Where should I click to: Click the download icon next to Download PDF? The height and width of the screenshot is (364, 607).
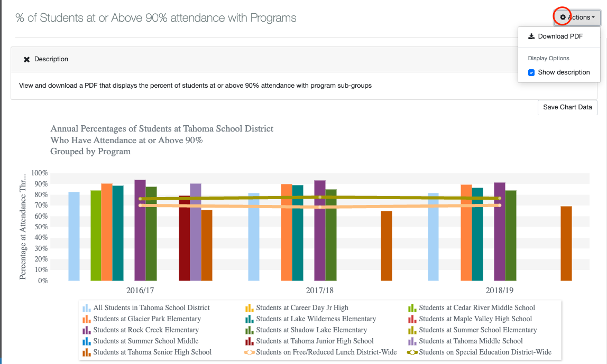(x=530, y=36)
